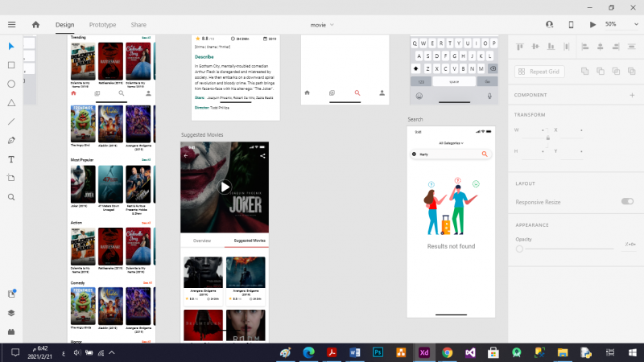The height and width of the screenshot is (362, 644).
Task: Click Align Middle vertically icon
Action: coord(535,47)
